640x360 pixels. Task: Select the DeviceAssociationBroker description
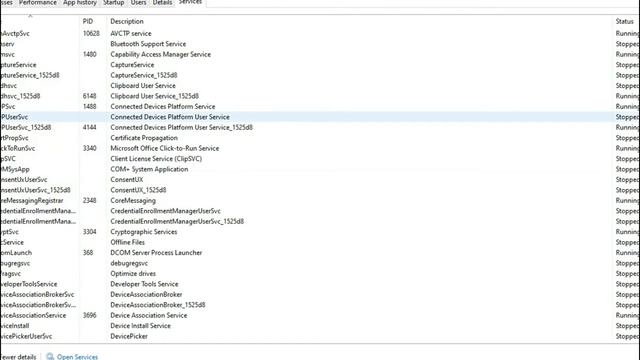(146, 295)
